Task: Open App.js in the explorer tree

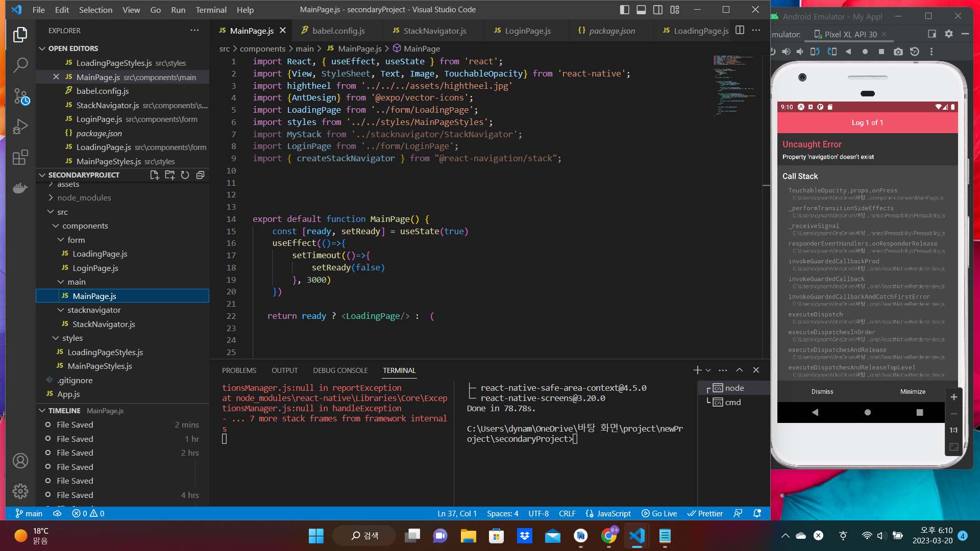Action: pyautogui.click(x=68, y=394)
